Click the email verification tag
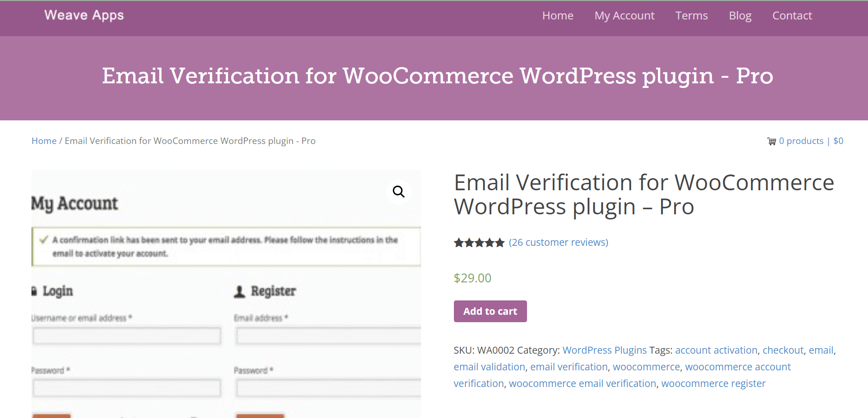Image resolution: width=868 pixels, height=418 pixels. click(x=569, y=367)
